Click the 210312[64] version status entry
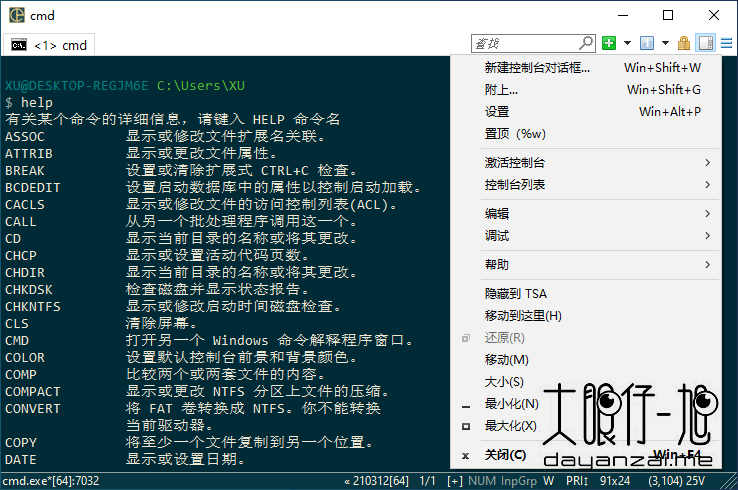The height and width of the screenshot is (490, 738). coord(377,481)
